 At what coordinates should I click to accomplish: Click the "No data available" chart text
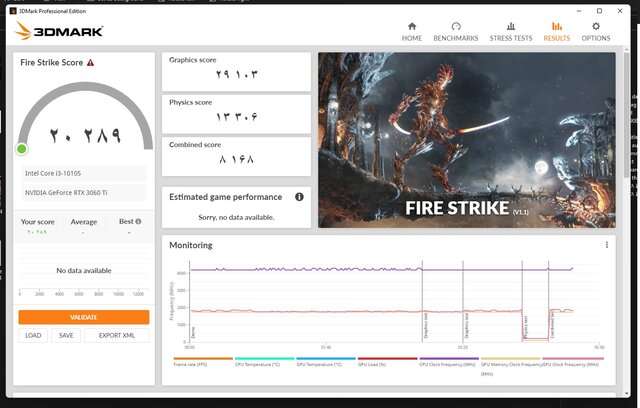click(84, 271)
